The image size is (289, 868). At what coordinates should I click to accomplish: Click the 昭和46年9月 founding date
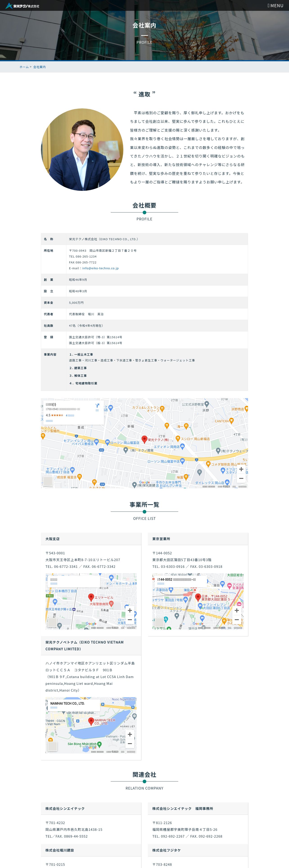[x=78, y=280]
